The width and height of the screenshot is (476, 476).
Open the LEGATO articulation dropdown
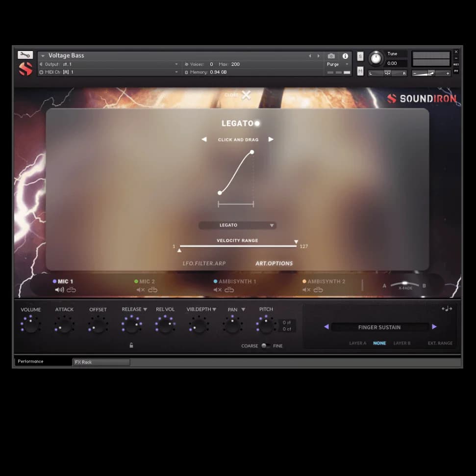[x=237, y=225]
